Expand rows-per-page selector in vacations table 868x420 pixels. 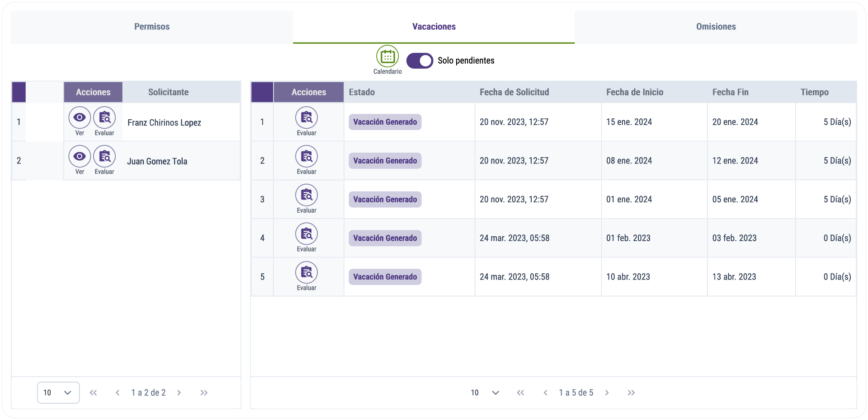pos(485,392)
